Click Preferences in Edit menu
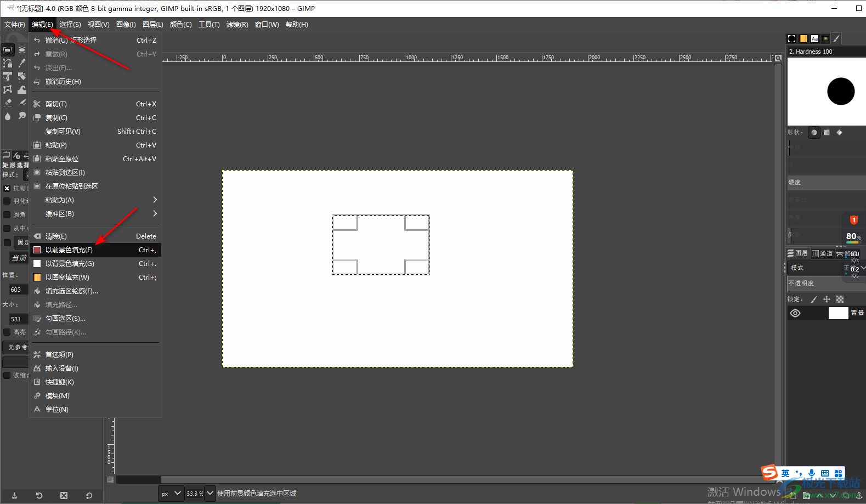Image resolution: width=866 pixels, height=504 pixels. pyautogui.click(x=95, y=355)
